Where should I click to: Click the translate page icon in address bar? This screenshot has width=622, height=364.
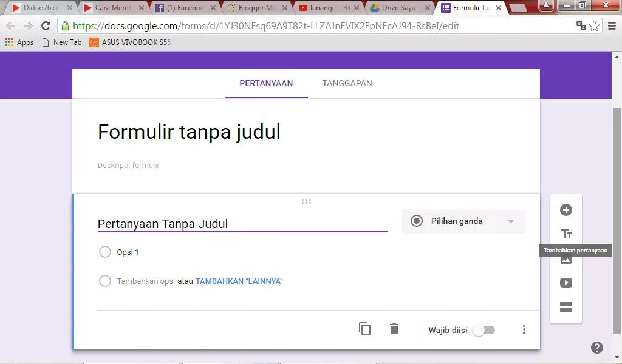(581, 25)
